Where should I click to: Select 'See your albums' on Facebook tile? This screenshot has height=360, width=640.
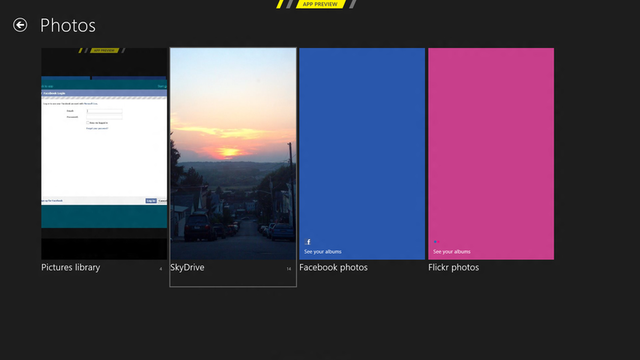[322, 251]
